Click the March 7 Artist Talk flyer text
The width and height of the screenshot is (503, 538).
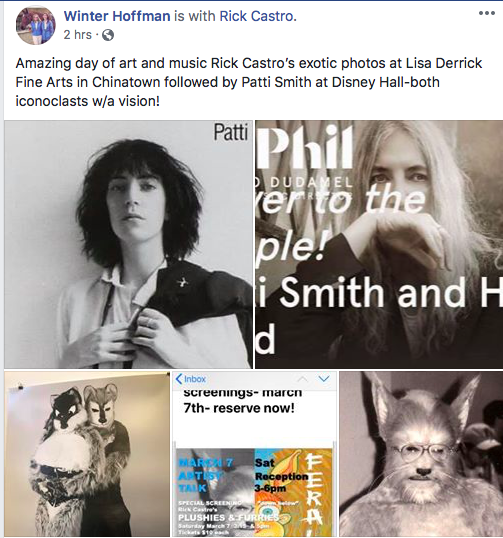205,475
